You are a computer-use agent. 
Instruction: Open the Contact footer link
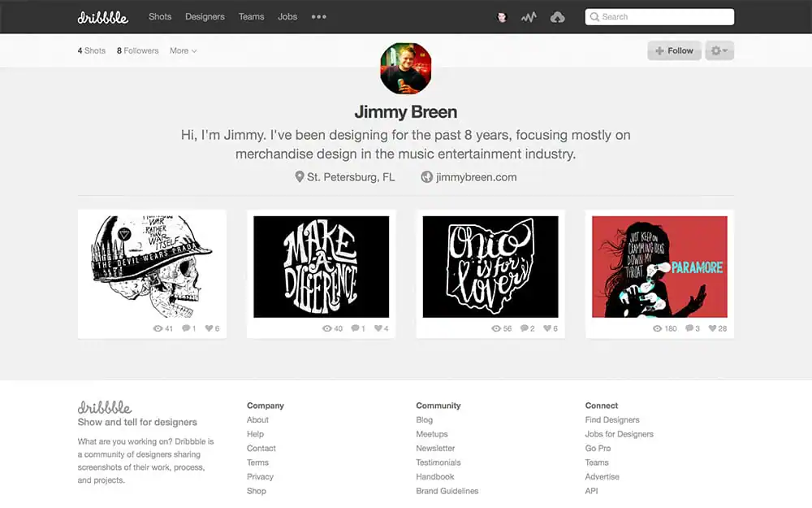click(x=261, y=449)
